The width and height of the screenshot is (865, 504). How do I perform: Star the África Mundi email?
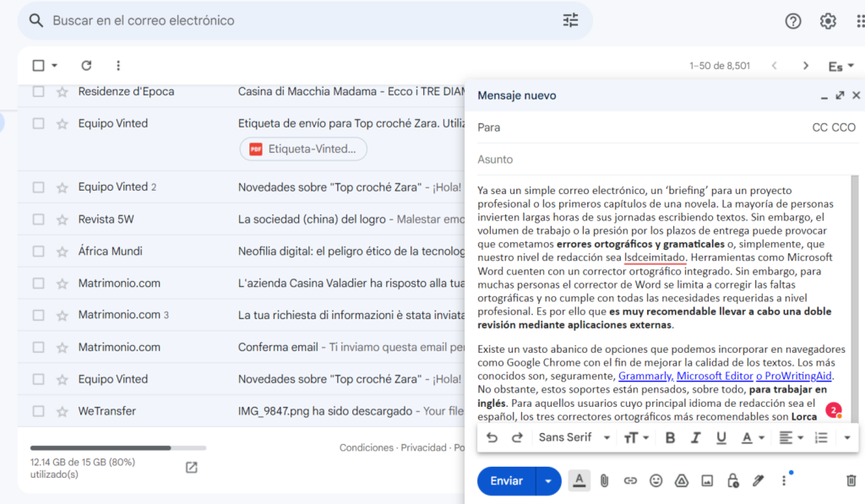point(62,252)
